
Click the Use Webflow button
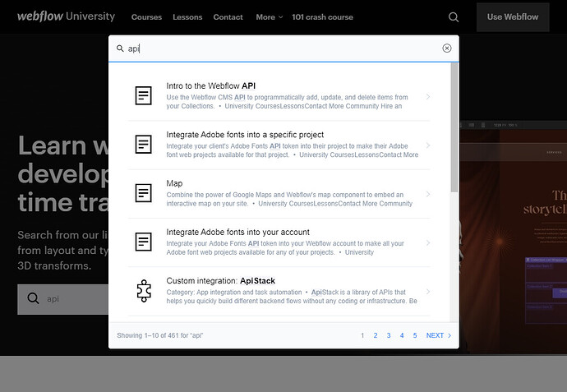coord(513,17)
